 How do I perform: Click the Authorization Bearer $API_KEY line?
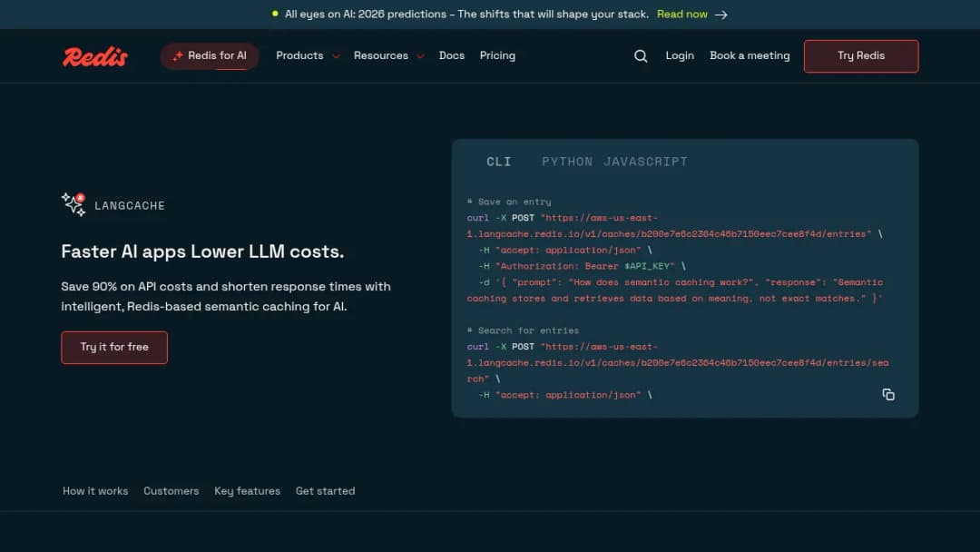coord(582,266)
